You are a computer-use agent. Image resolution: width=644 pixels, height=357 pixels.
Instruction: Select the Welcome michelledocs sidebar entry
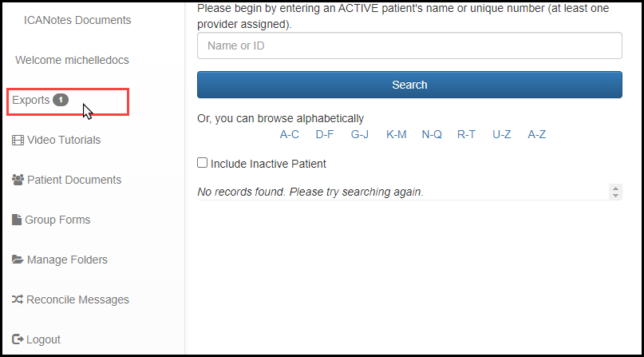tap(72, 60)
